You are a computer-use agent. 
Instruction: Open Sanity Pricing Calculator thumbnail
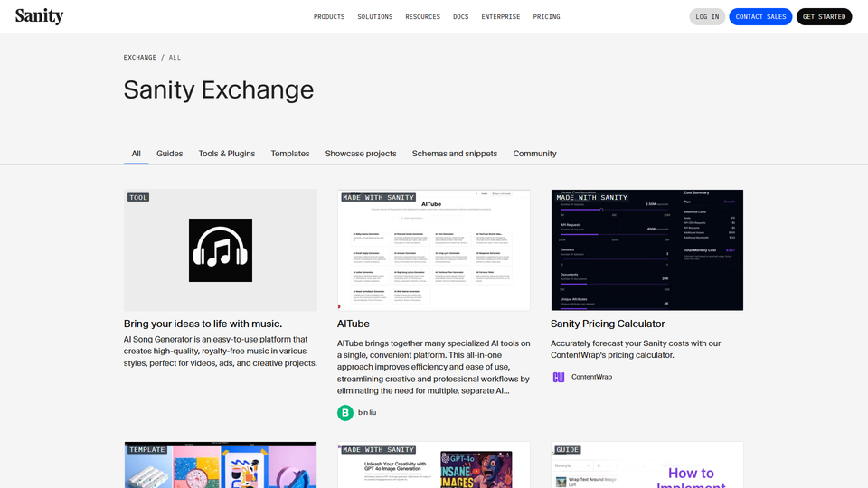(x=647, y=250)
